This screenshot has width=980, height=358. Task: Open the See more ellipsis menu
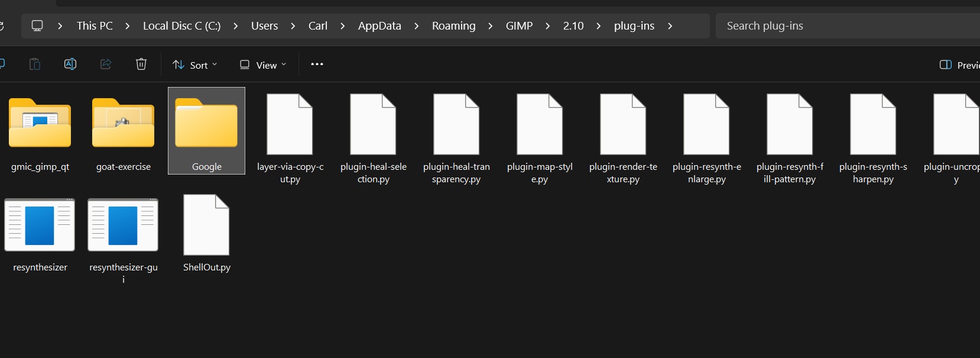[317, 64]
